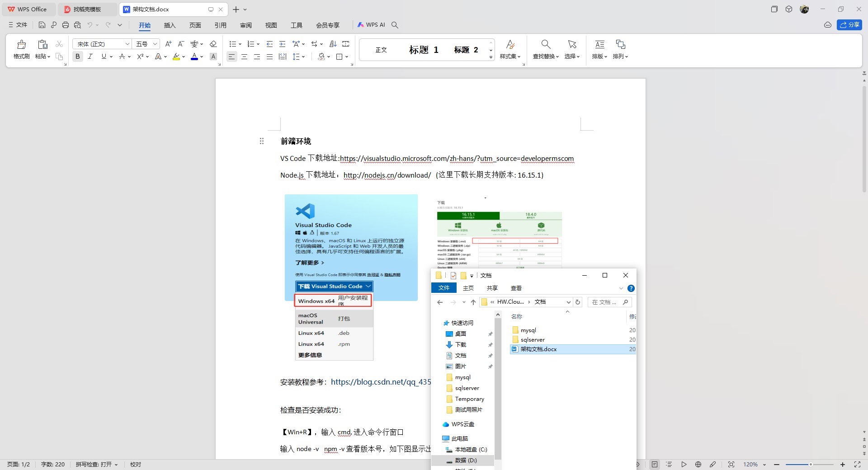
Task: Open the 审阅 (Review) ribbon tab
Action: coord(246,25)
